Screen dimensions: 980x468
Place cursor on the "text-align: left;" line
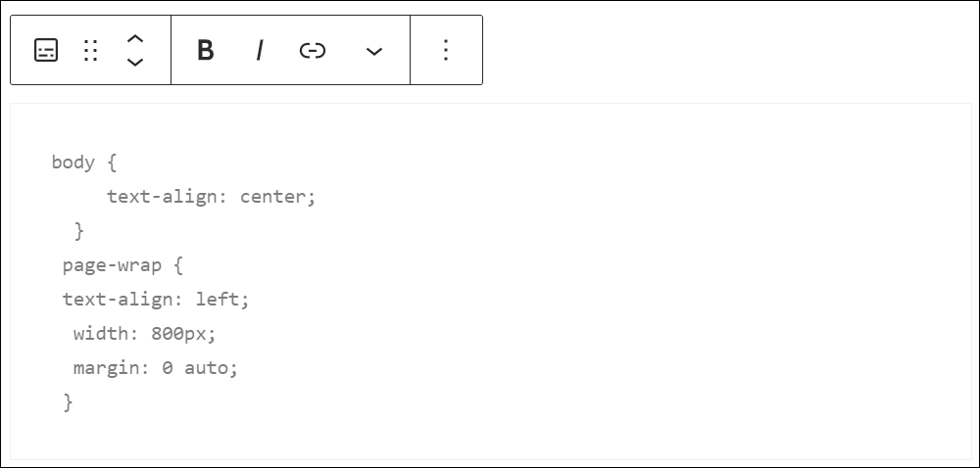[x=156, y=301]
